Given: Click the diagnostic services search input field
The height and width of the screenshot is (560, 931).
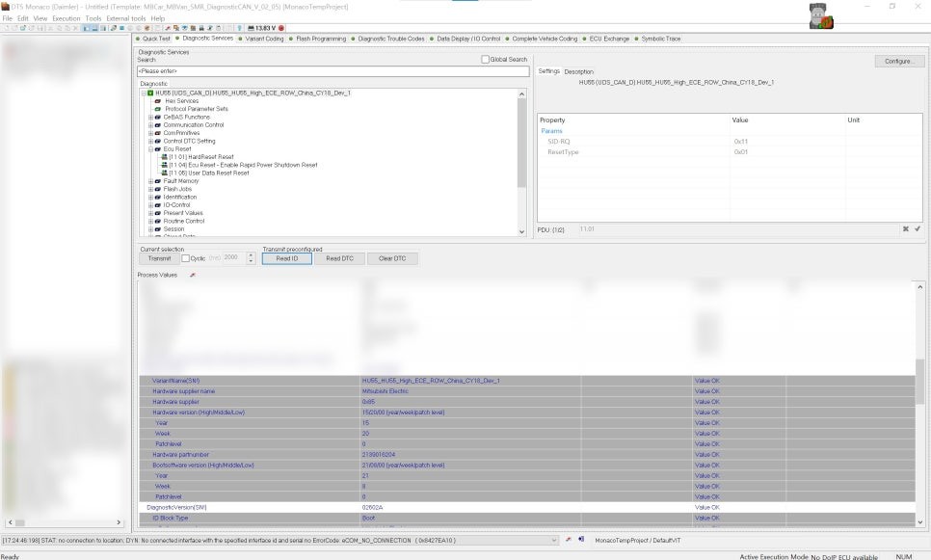Looking at the screenshot, I should click(332, 71).
